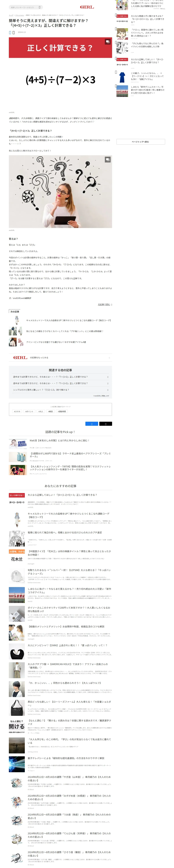Open sidebar article この暑さ、シャレにならん ワークマン
The image size is (174, 868).
(147, 76)
